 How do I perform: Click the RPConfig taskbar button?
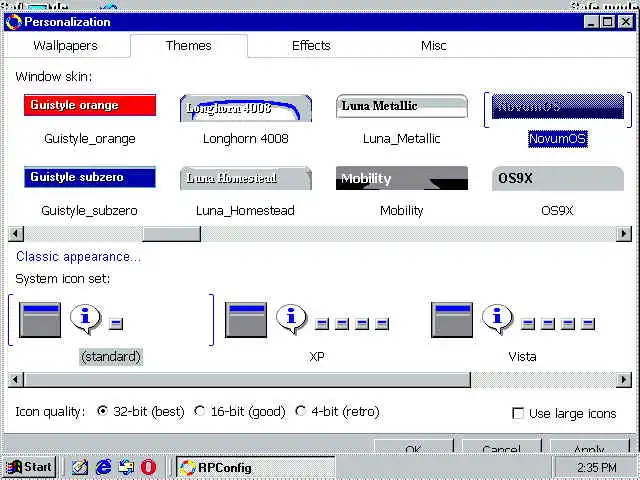click(256, 467)
